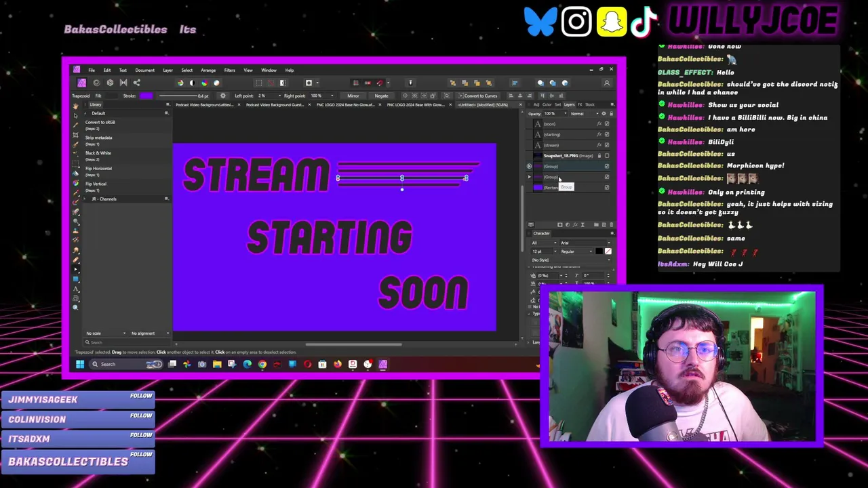Run the Flip Horizontal macro
The width and height of the screenshot is (868, 488).
pyautogui.click(x=98, y=169)
